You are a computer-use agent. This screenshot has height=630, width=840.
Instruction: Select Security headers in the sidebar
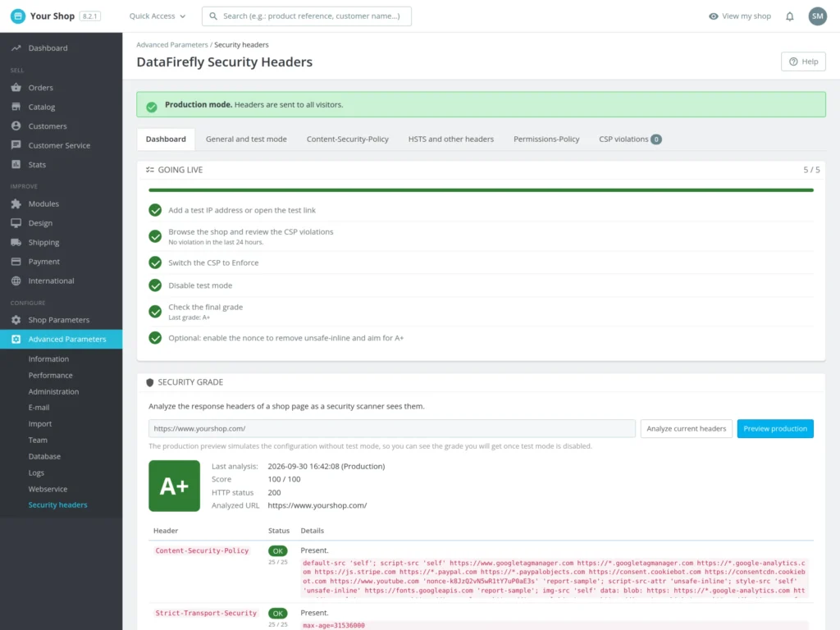click(58, 505)
